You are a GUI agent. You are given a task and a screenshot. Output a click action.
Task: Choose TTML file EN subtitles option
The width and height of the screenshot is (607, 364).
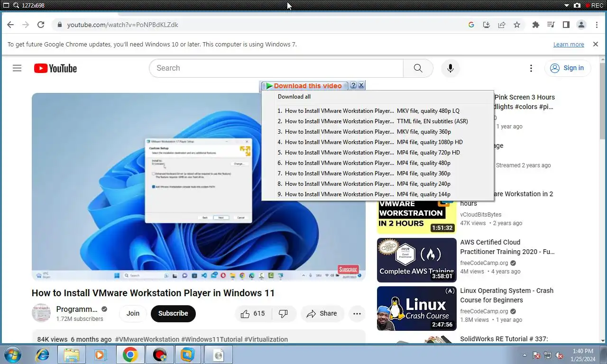378,121
